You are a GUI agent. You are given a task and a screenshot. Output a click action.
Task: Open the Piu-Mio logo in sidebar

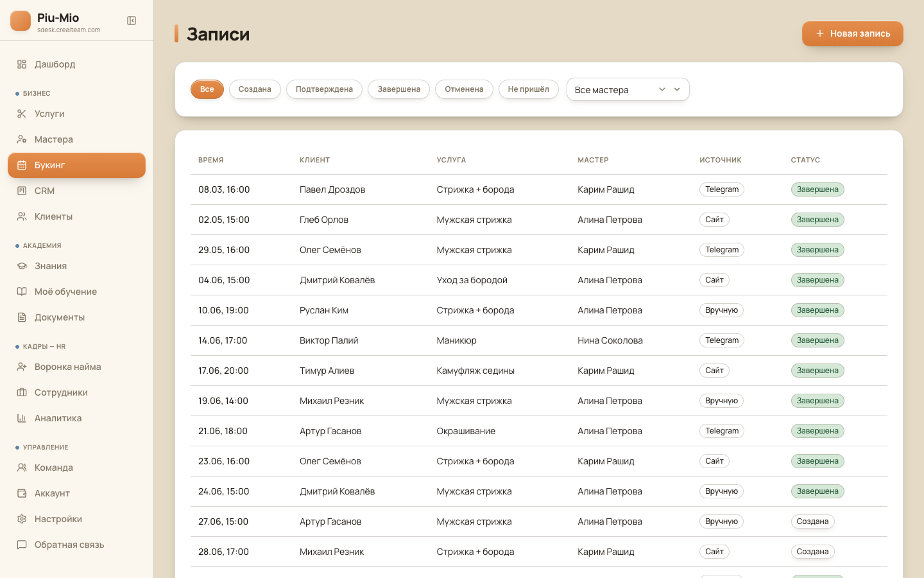click(21, 21)
